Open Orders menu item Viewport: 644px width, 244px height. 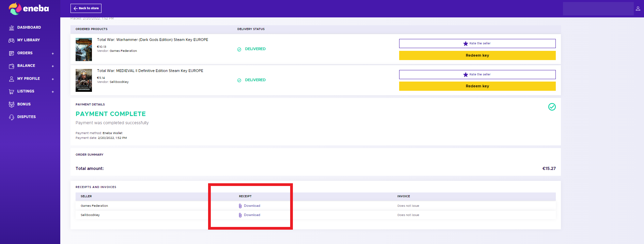pyautogui.click(x=25, y=53)
